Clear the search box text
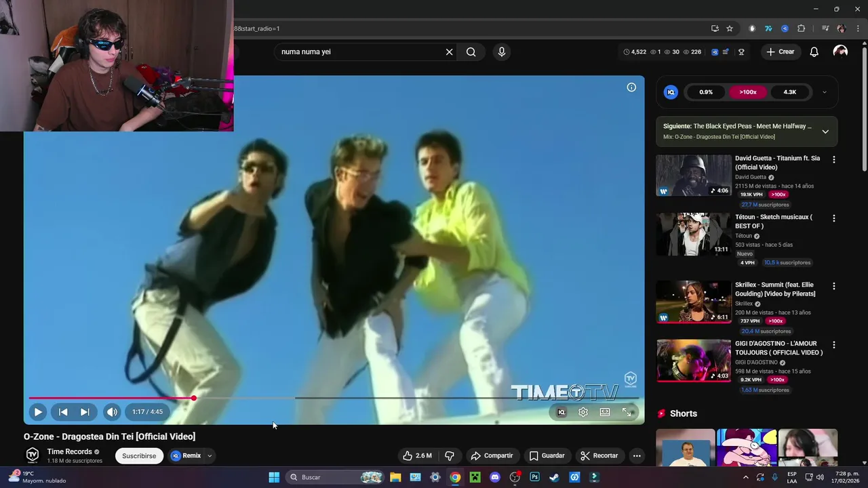Screen dimensions: 868x488 (x=449, y=52)
